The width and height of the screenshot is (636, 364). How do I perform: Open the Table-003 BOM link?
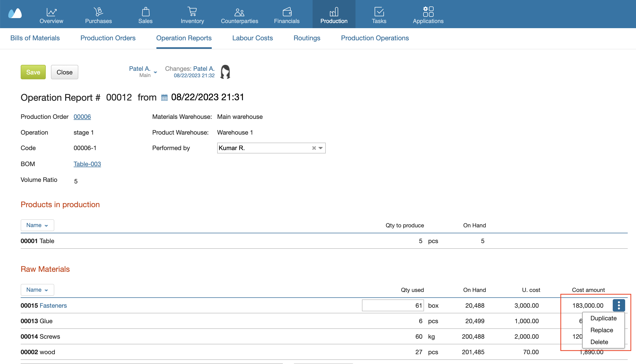[x=87, y=164]
